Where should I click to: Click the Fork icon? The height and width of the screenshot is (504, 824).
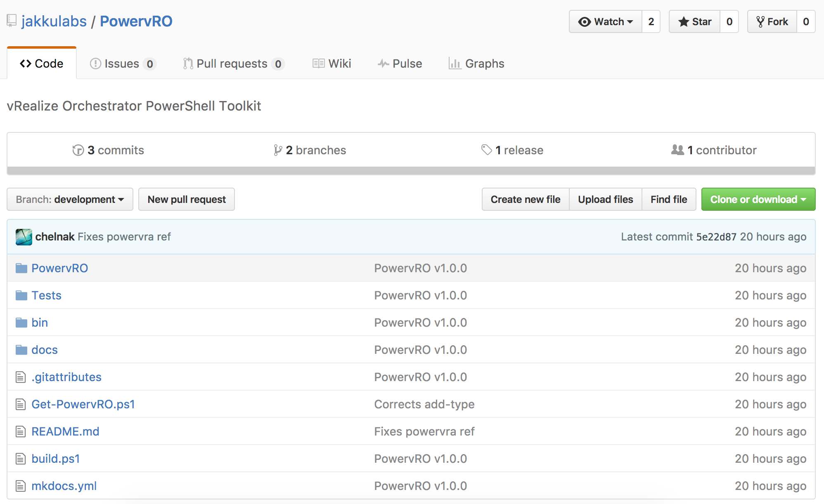point(760,21)
